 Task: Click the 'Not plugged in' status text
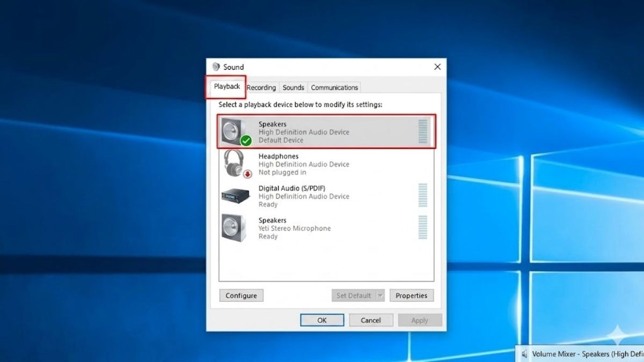(282, 173)
